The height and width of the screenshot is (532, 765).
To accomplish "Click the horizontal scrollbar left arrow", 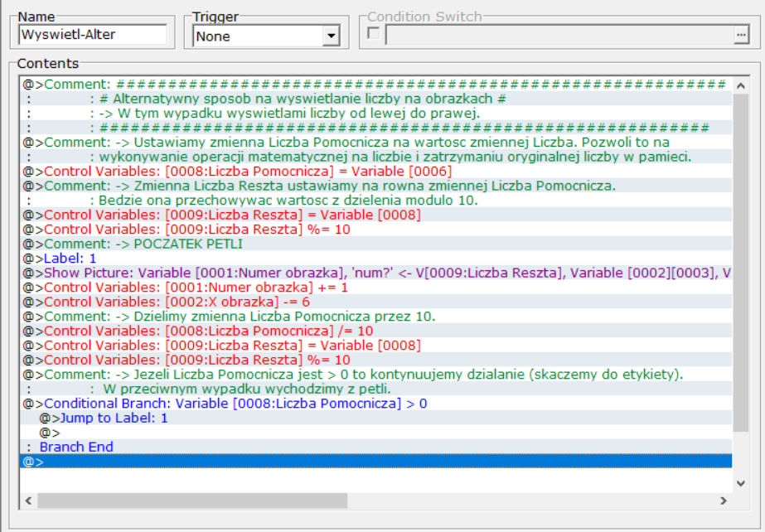I will point(29,501).
